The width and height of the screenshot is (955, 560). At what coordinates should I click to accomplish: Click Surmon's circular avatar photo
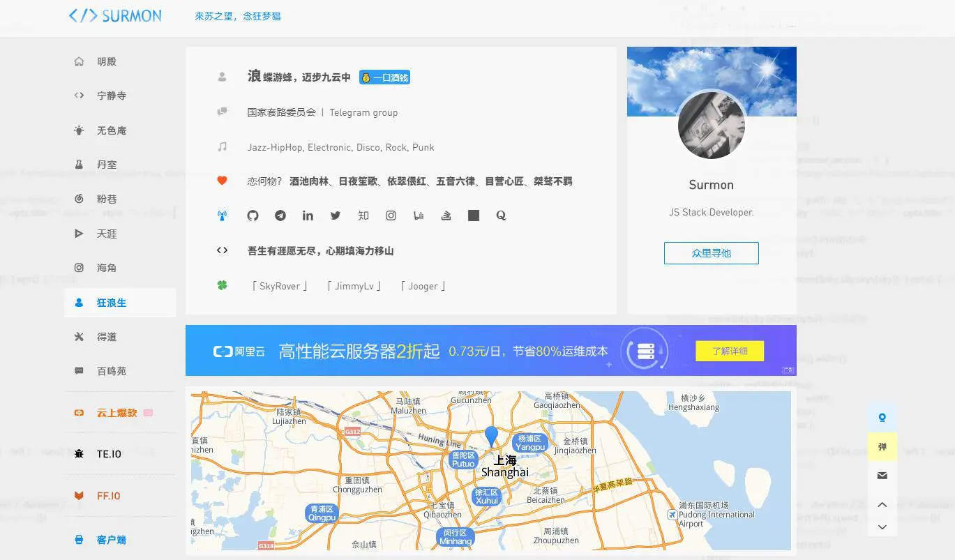point(711,126)
